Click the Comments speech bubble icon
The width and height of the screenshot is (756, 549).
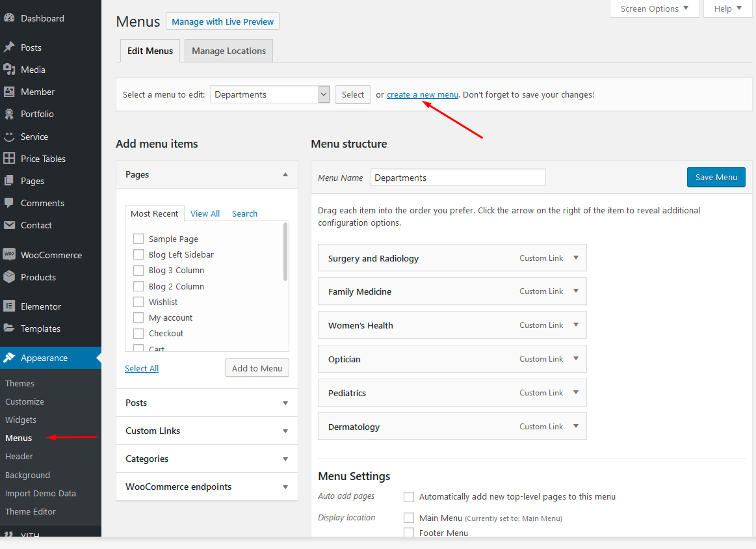9,203
